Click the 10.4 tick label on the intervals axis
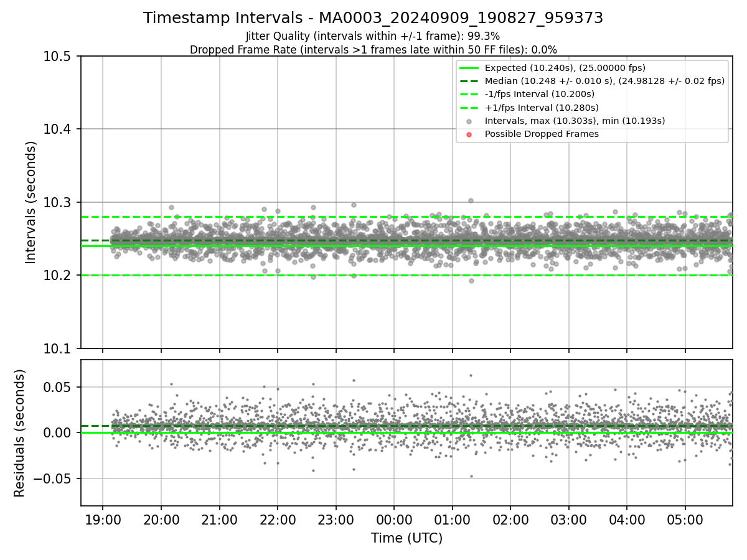 [59, 129]
